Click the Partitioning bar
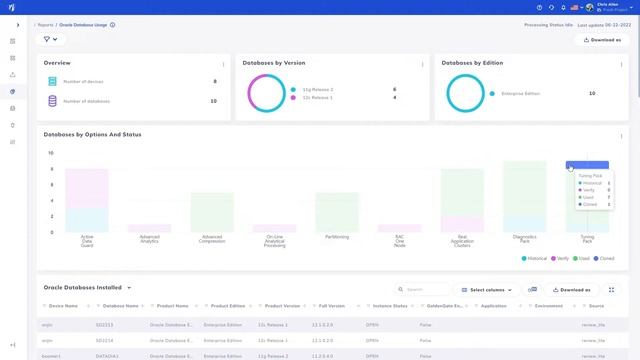640x360 pixels. click(x=337, y=212)
